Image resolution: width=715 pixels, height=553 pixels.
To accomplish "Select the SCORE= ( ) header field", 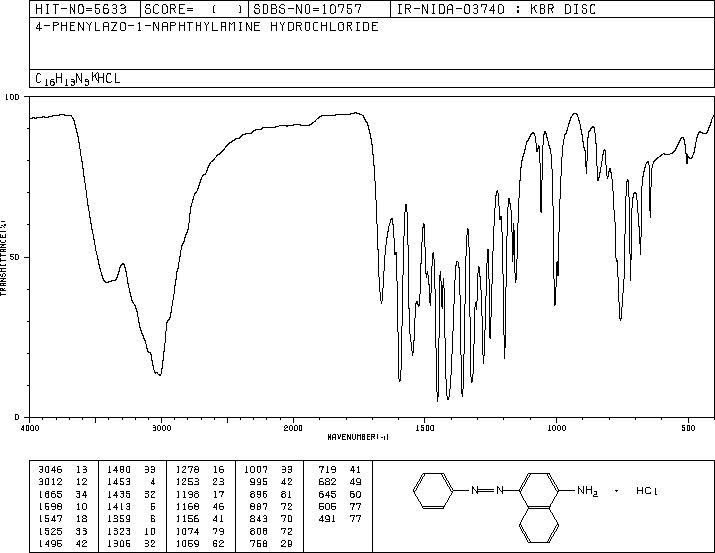I will click(x=194, y=9).
